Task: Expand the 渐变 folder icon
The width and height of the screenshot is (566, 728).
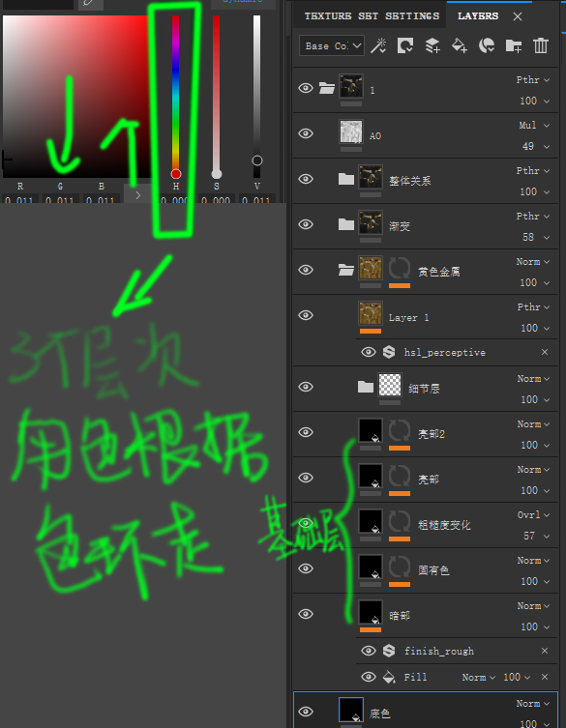Action: [346, 224]
